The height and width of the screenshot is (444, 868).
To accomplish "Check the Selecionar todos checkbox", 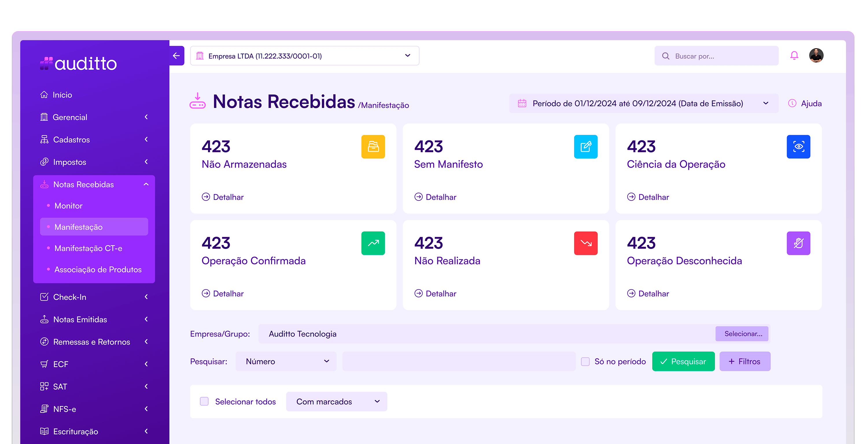I will point(204,401).
